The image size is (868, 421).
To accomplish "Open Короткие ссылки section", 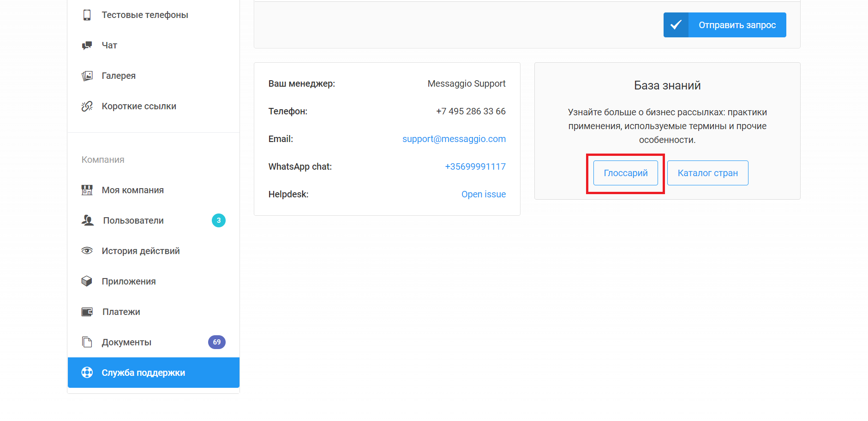I will tap(153, 106).
